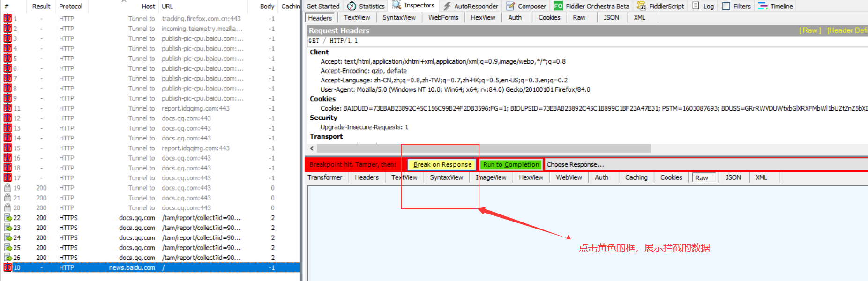Click the scrollbar left arrow
This screenshot has width=868, height=281.
[312, 148]
